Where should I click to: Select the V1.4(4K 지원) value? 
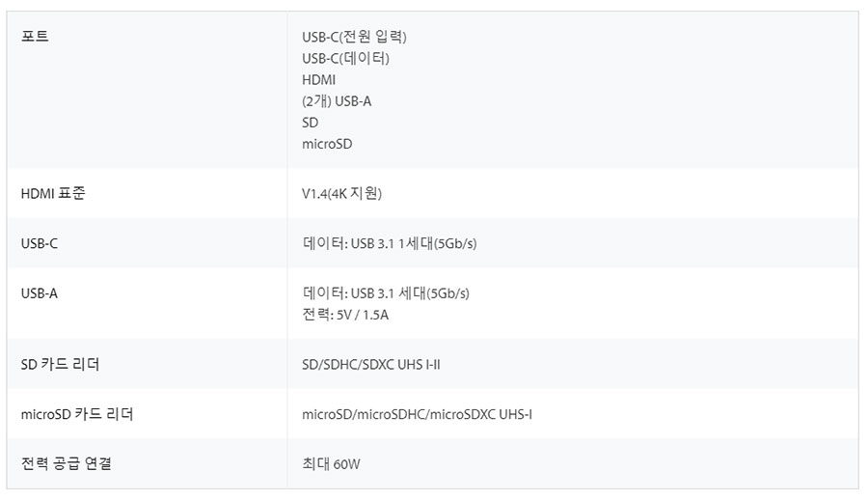coord(341,193)
